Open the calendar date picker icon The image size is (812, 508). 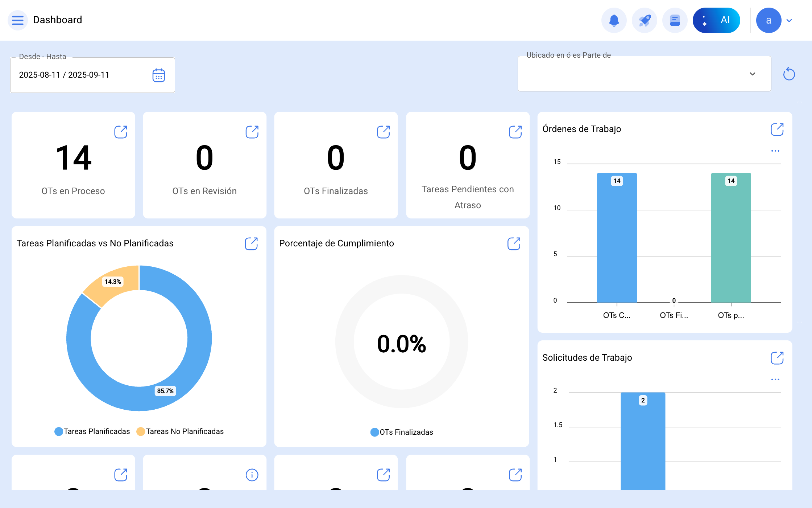[158, 75]
